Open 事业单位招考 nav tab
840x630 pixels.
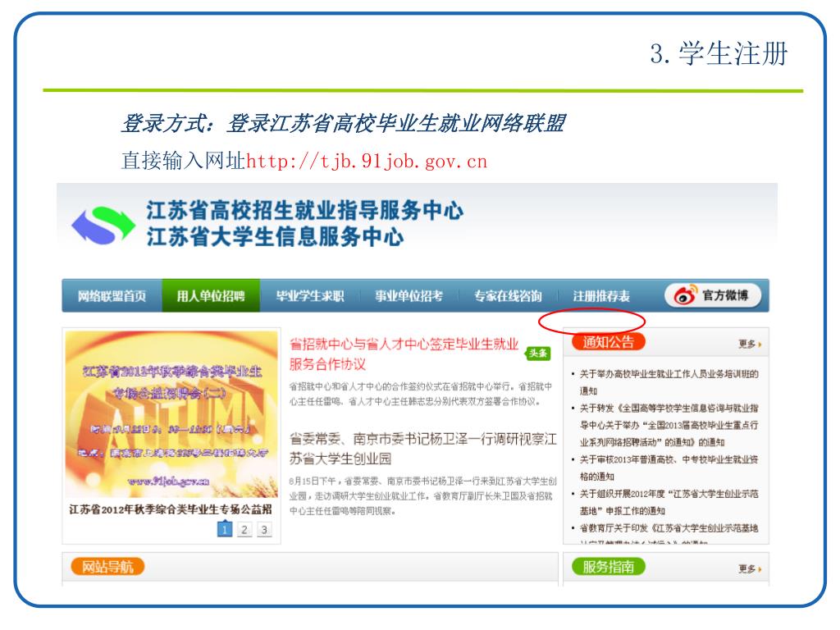[x=409, y=295]
